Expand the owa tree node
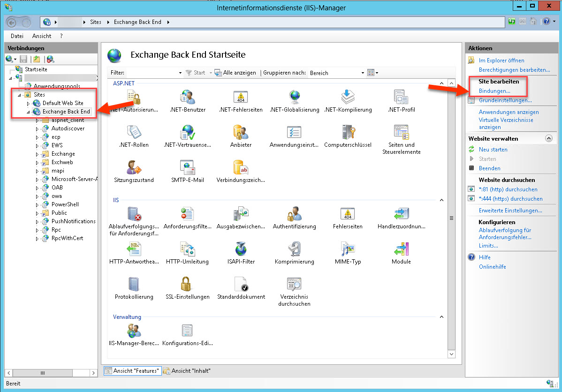Screen dimensions: 562x392 click(37, 197)
